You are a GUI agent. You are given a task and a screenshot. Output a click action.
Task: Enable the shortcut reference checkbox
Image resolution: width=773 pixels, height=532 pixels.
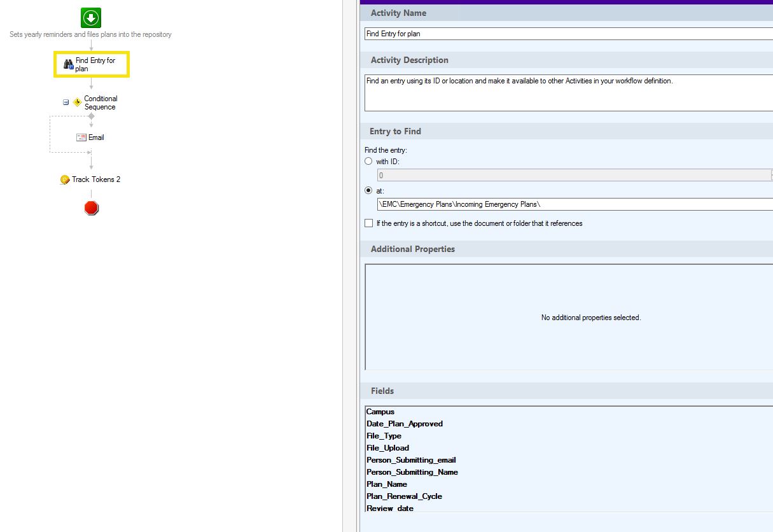click(x=368, y=223)
